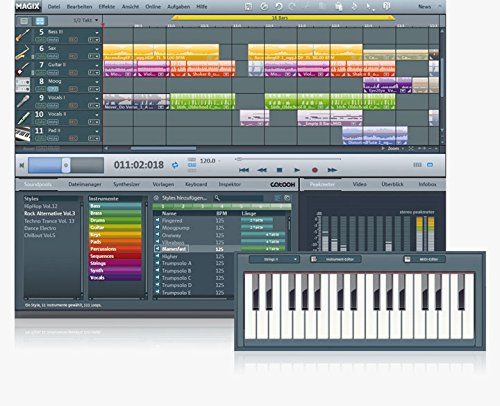This screenshot has height=406, width=500.
Task: Expand the News dropdown at top right
Action: pyautogui.click(x=440, y=6)
